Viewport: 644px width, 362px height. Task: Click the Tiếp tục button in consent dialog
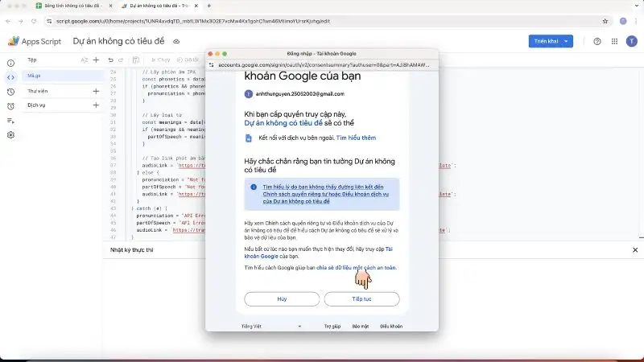coord(361,298)
